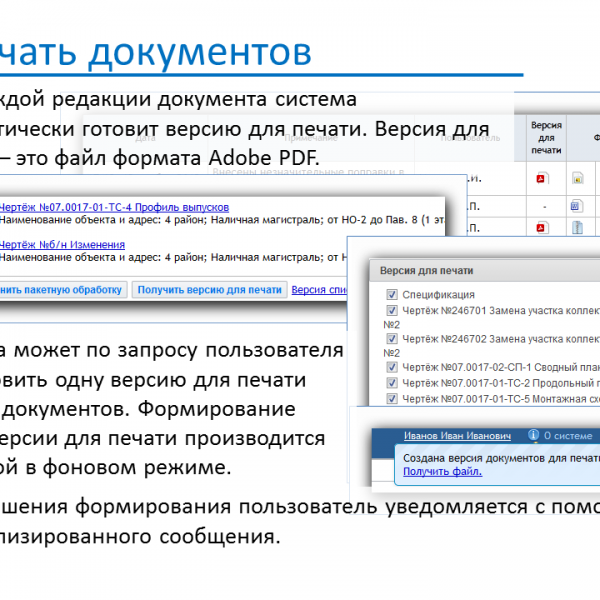Toggle the Чертёж №07.0017-01-ТС-2 checkbox
The width and height of the screenshot is (600, 600).
pos(392,382)
